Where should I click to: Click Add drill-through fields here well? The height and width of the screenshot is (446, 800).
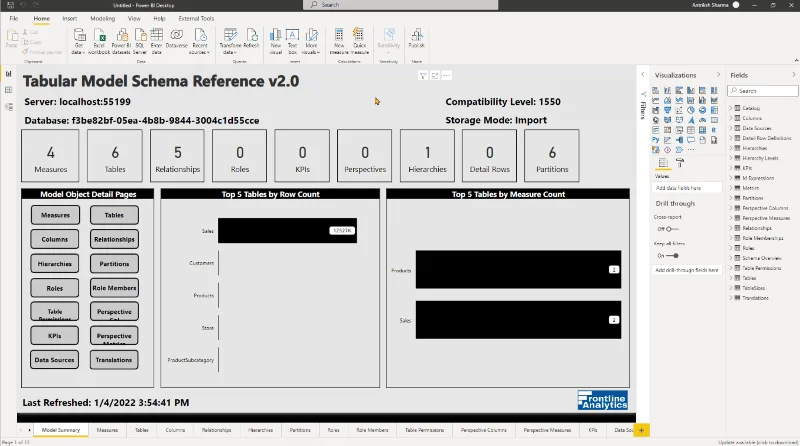pyautogui.click(x=687, y=270)
